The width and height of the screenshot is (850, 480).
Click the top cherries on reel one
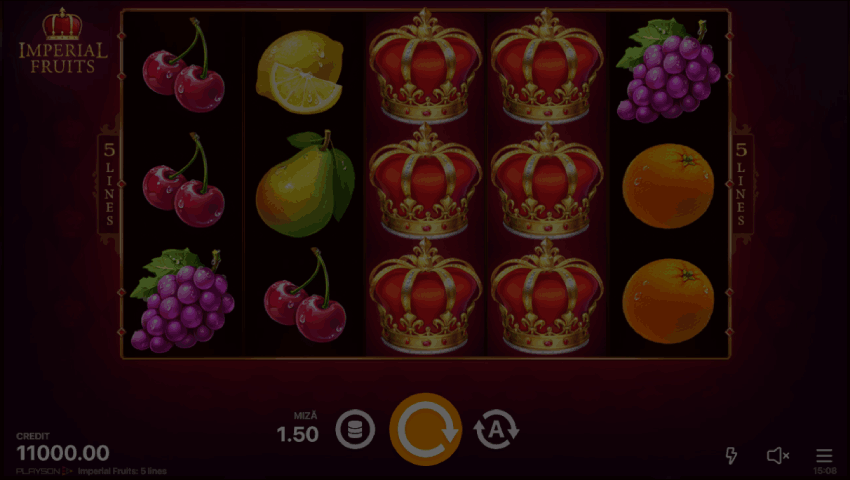pyautogui.click(x=184, y=65)
